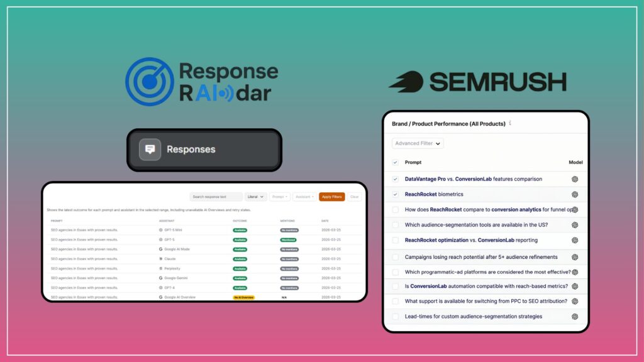Click the Responses chat bubble icon
644x362 pixels.
click(x=150, y=150)
